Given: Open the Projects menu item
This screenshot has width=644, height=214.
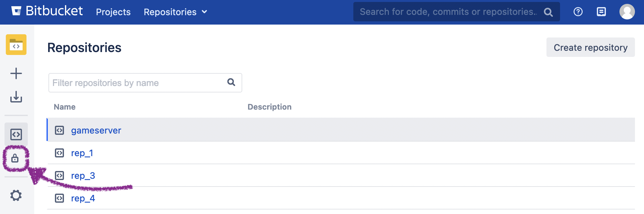Looking at the screenshot, I should click(113, 12).
